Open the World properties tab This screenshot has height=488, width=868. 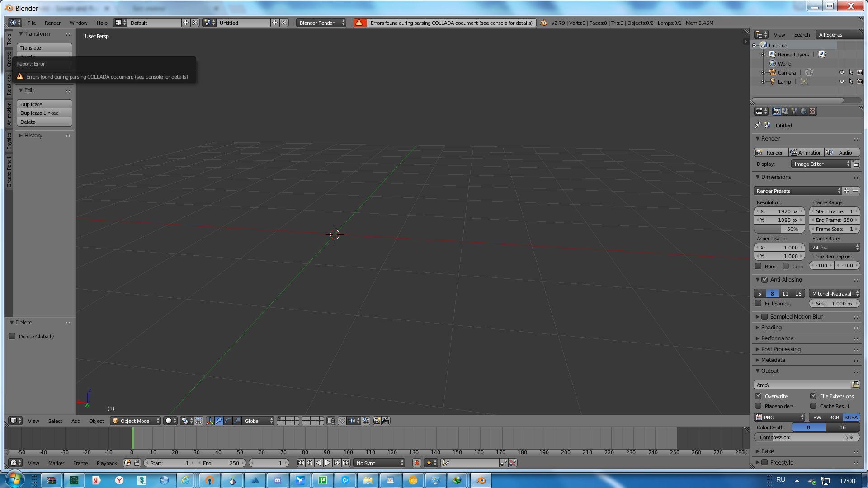coord(803,111)
